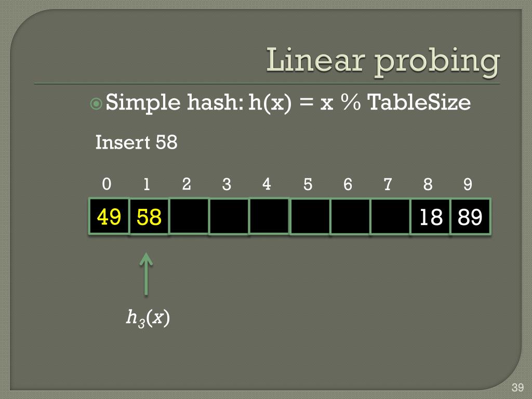The width and height of the screenshot is (532, 399).
Task: Select the table cell containing 58
Action: pos(149,217)
